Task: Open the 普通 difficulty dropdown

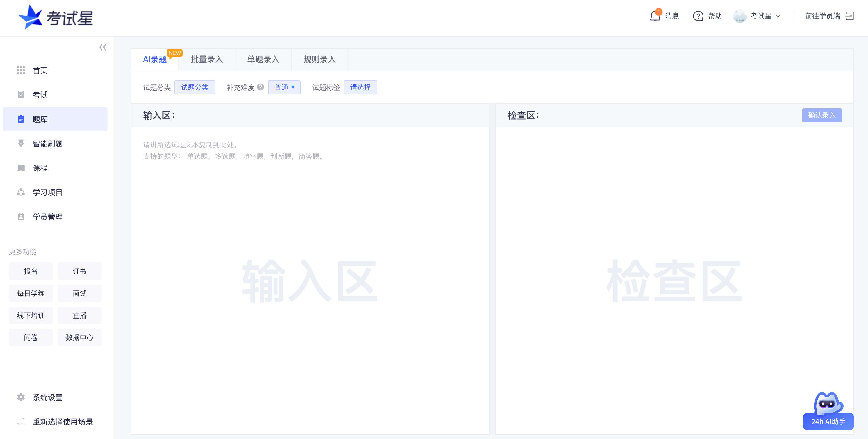Action: point(284,87)
